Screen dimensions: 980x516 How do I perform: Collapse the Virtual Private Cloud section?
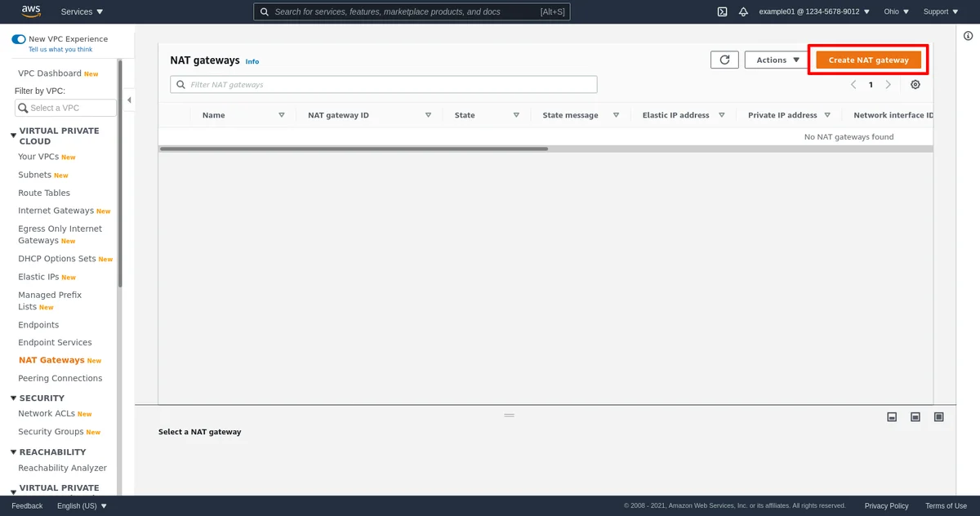click(x=13, y=136)
